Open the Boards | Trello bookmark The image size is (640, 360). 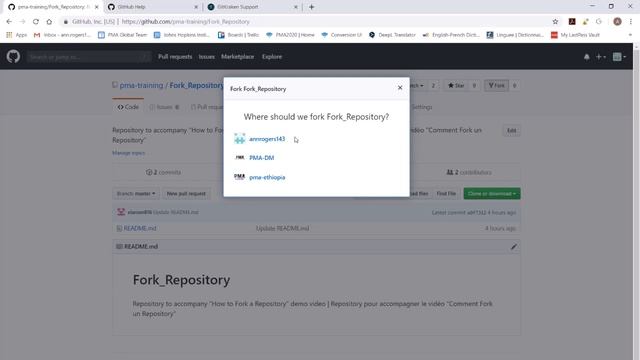pos(239,35)
